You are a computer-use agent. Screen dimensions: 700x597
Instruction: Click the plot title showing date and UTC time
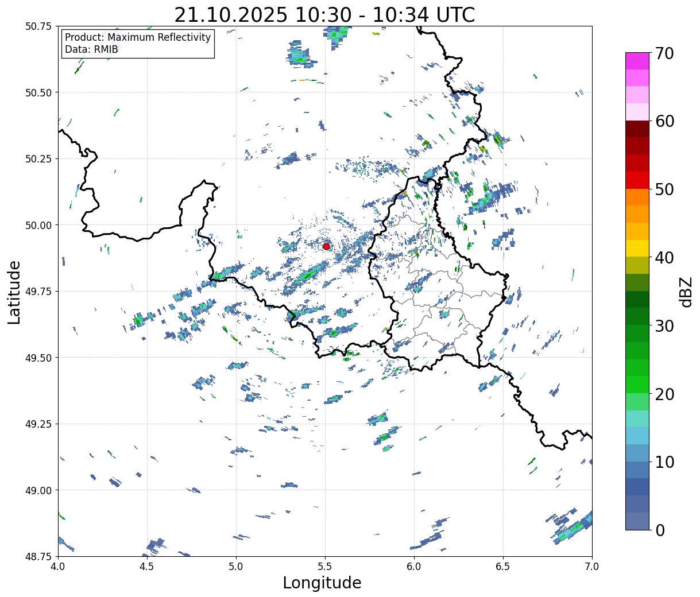[324, 15]
